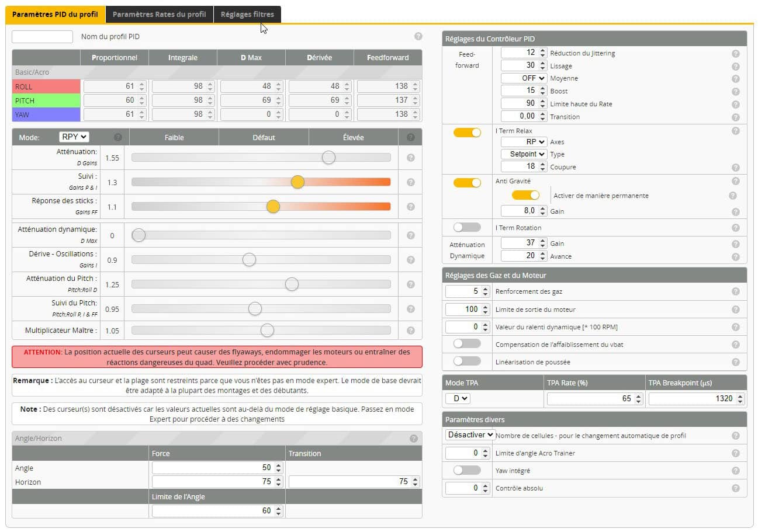Switch to Paramètres Rates du profil tab
Image resolution: width=765 pixels, height=532 pixels.
tap(160, 15)
